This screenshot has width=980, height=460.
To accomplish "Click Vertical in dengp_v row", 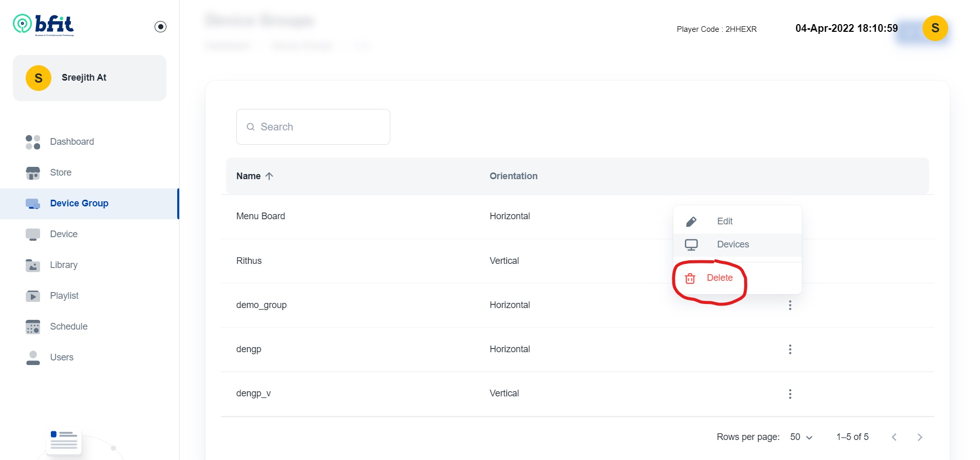I will (504, 393).
